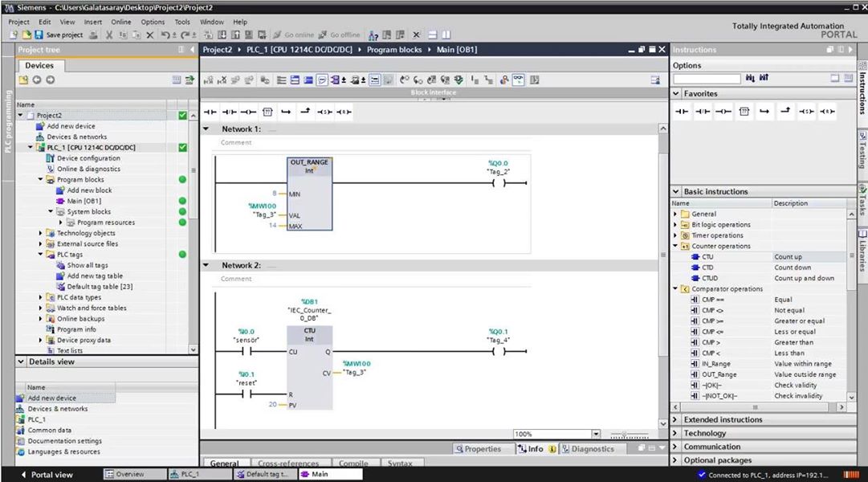Image resolution: width=868 pixels, height=482 pixels.
Task: Expand the Technology instructions section
Action: click(675, 433)
